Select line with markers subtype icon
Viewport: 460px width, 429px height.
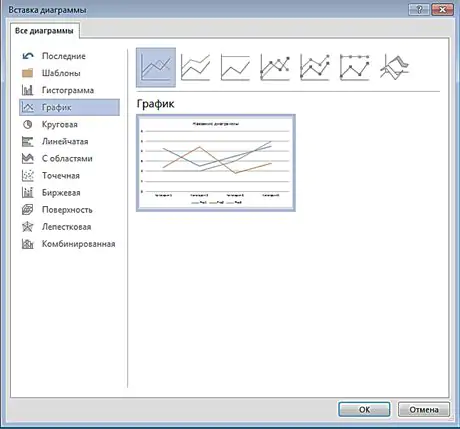(x=275, y=67)
